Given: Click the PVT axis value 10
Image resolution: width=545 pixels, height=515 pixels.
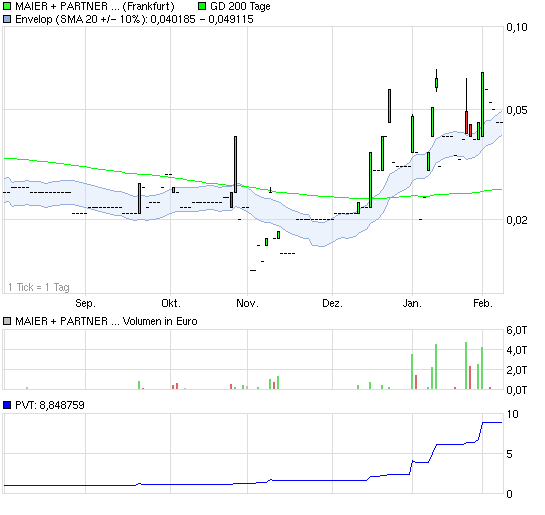Looking at the screenshot, I should click(x=512, y=414).
